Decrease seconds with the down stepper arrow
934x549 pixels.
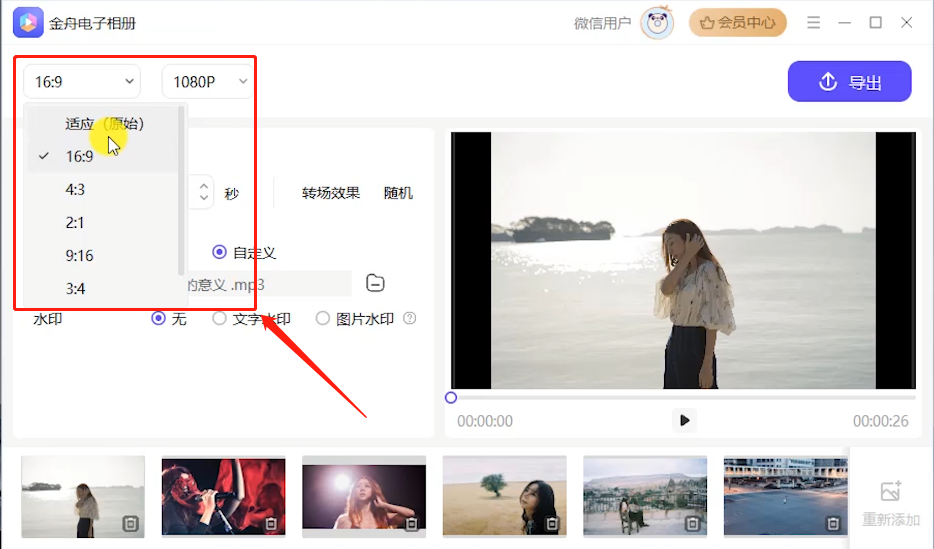point(204,198)
